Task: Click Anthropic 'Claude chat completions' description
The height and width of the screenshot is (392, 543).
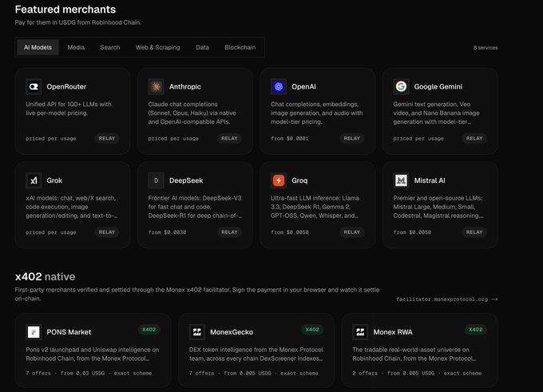Action: [192, 113]
